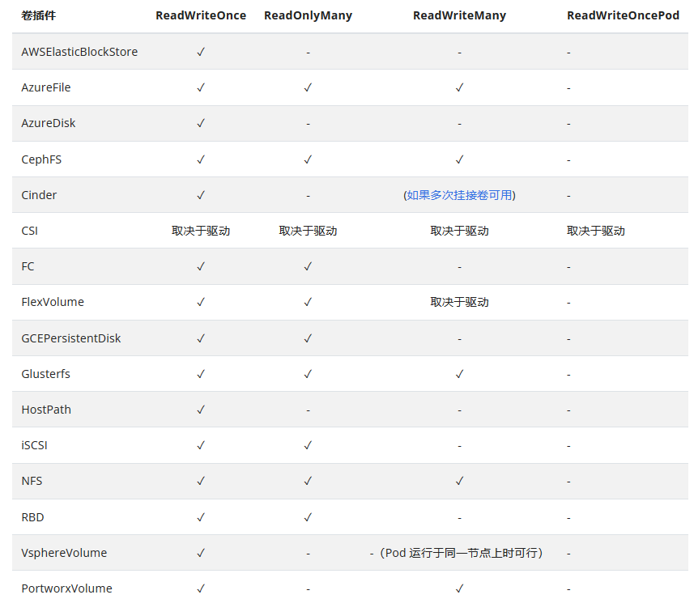Click the Cinder ReadWriteOnce checkmark
694x616 pixels.
pos(201,195)
